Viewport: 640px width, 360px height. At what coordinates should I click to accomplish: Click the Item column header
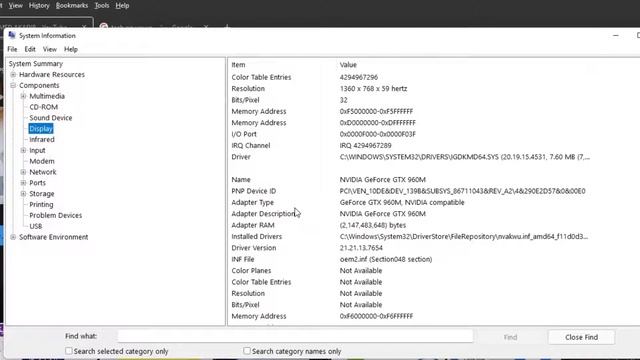point(238,65)
